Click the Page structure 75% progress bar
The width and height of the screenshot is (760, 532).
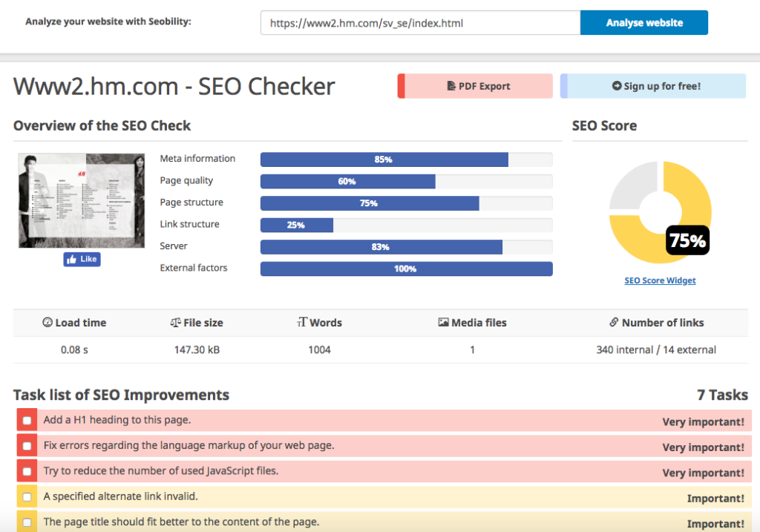406,203
